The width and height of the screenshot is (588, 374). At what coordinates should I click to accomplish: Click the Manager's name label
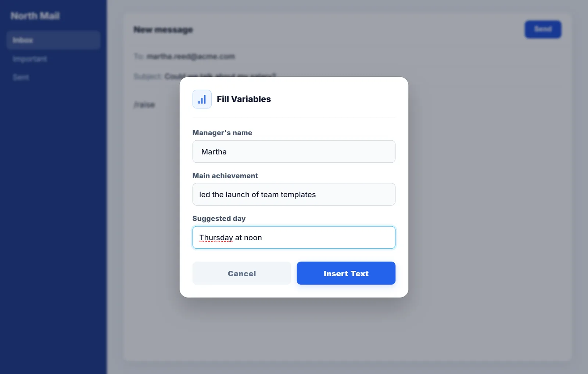click(222, 133)
